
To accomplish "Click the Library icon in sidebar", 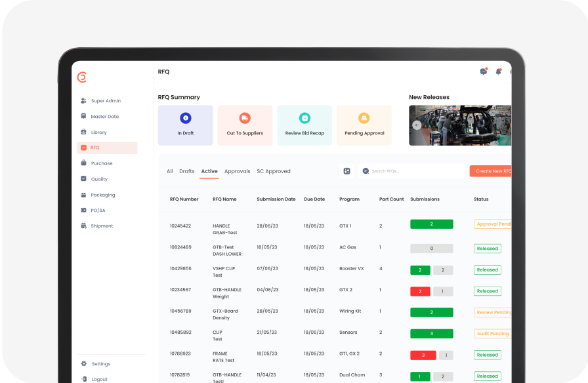I will pos(83,132).
